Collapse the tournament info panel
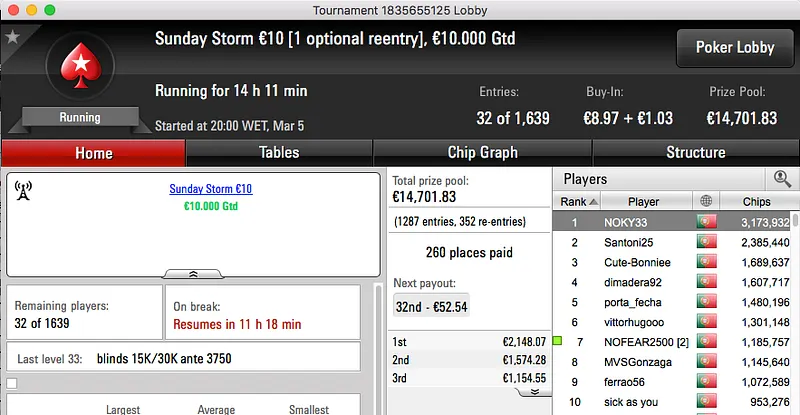 point(193,273)
